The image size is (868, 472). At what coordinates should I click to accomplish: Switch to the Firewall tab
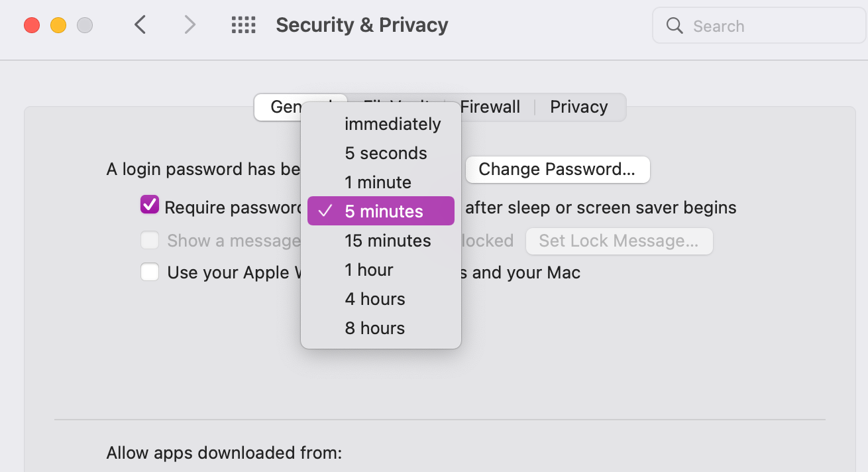(x=490, y=107)
